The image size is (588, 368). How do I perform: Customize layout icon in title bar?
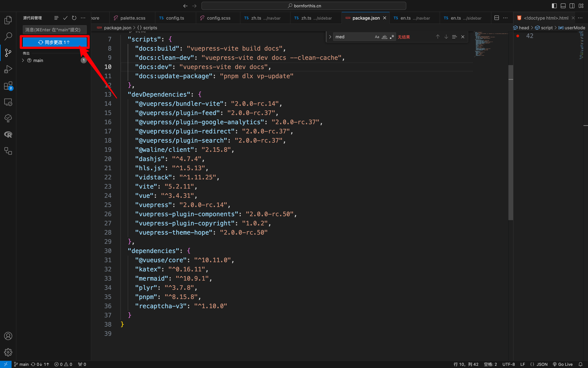click(581, 6)
